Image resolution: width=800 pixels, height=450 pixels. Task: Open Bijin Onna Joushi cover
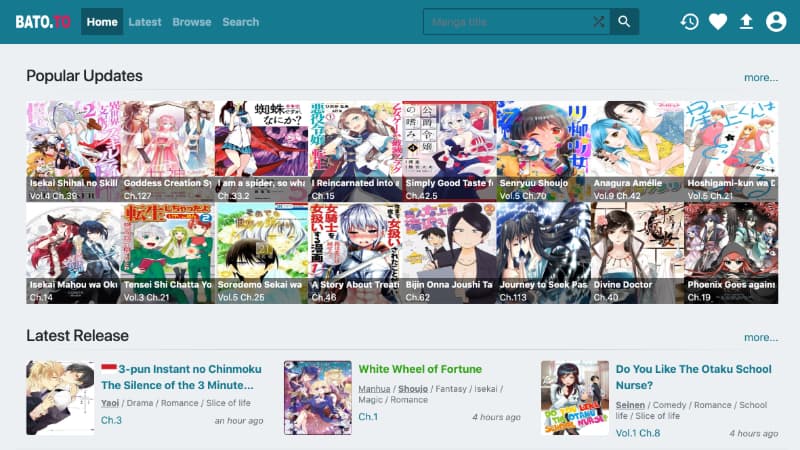[x=449, y=253]
